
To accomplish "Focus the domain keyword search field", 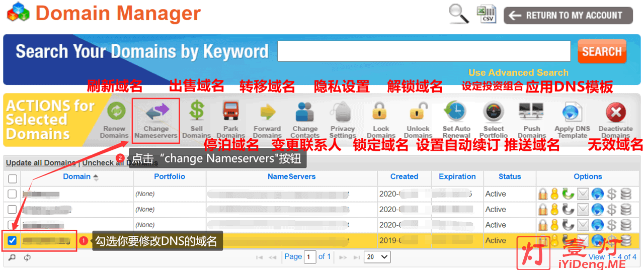I will point(424,51).
